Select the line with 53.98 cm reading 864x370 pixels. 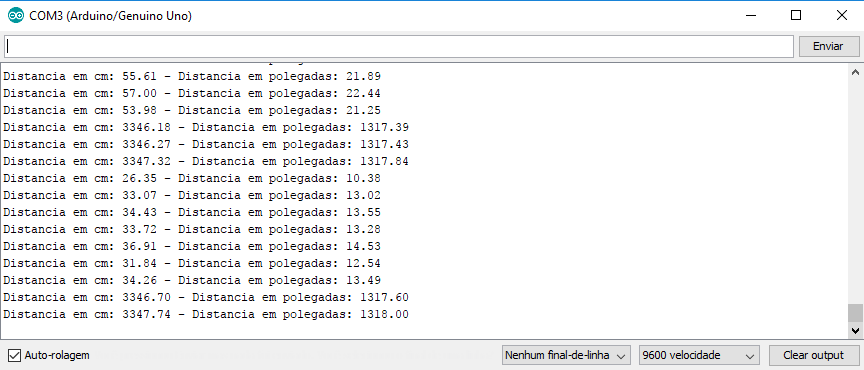click(x=192, y=110)
